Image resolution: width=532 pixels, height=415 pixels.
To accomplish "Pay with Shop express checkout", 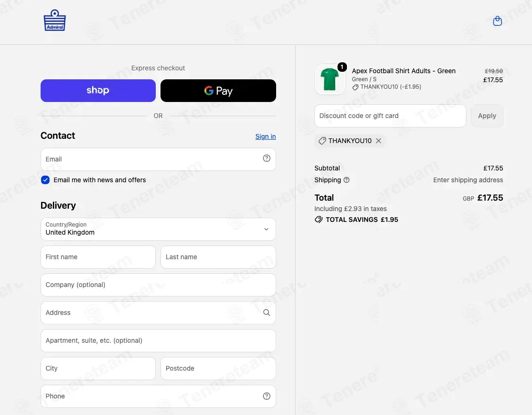I will tap(98, 91).
